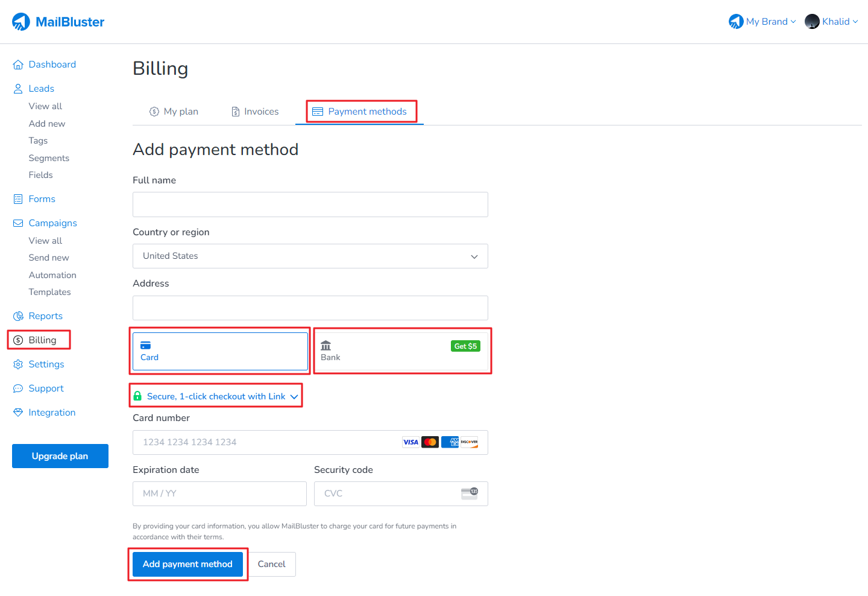Click the Support chat bubble icon

click(17, 388)
